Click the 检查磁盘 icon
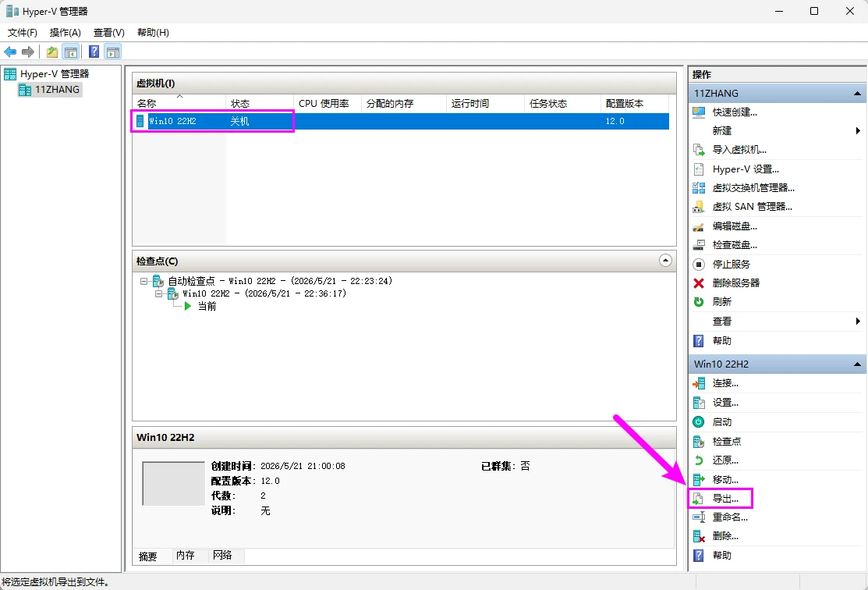868x590 pixels. 699,245
